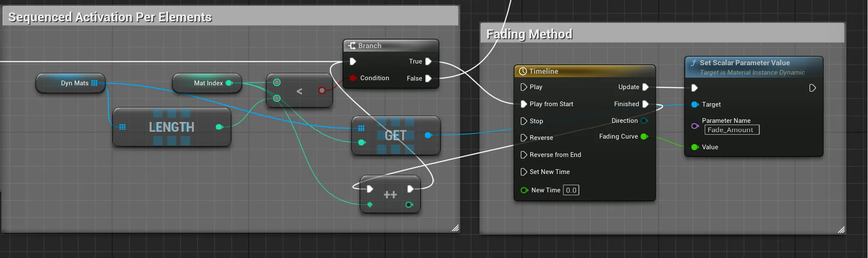Click the Timeline Update output pin
Screen dimensions: 868x258
point(645,87)
